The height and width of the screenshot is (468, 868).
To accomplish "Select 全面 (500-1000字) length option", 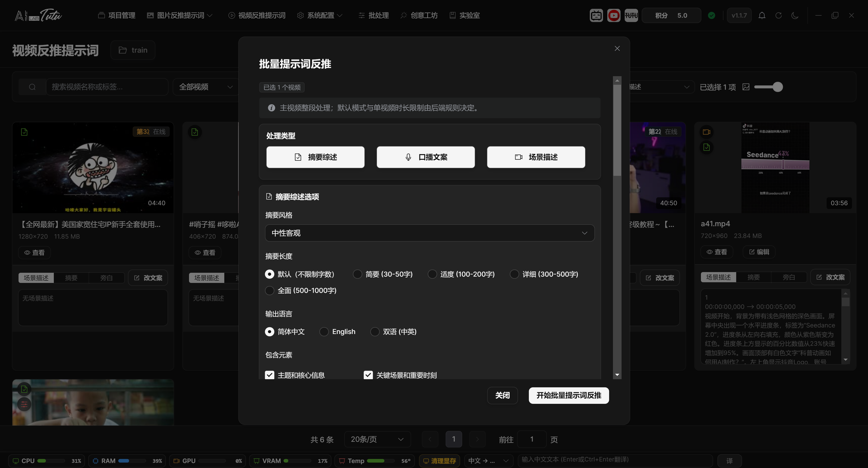I will [301, 290].
